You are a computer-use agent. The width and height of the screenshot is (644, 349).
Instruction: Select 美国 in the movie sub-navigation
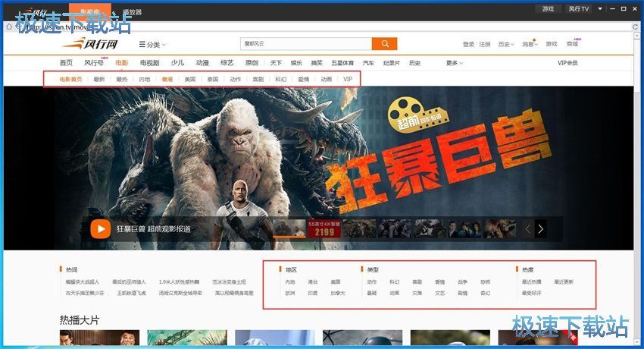[x=189, y=80]
